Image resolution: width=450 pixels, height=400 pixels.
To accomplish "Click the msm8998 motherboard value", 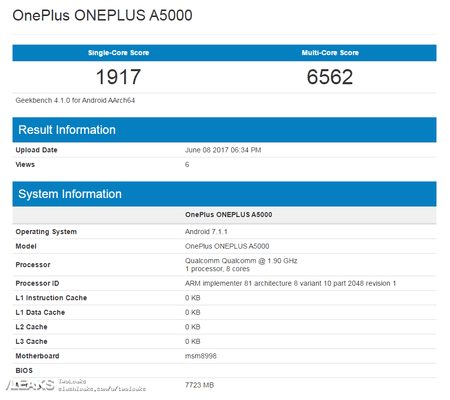I will [x=201, y=356].
